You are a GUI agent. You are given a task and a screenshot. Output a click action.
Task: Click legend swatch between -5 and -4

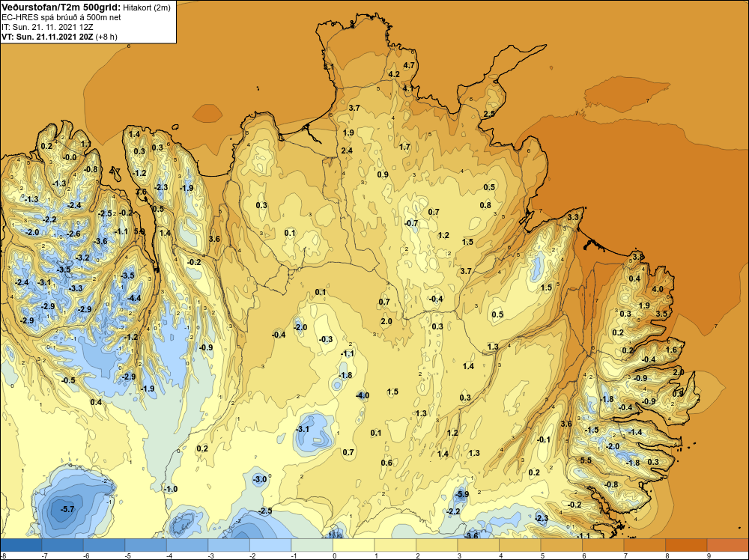(146, 545)
